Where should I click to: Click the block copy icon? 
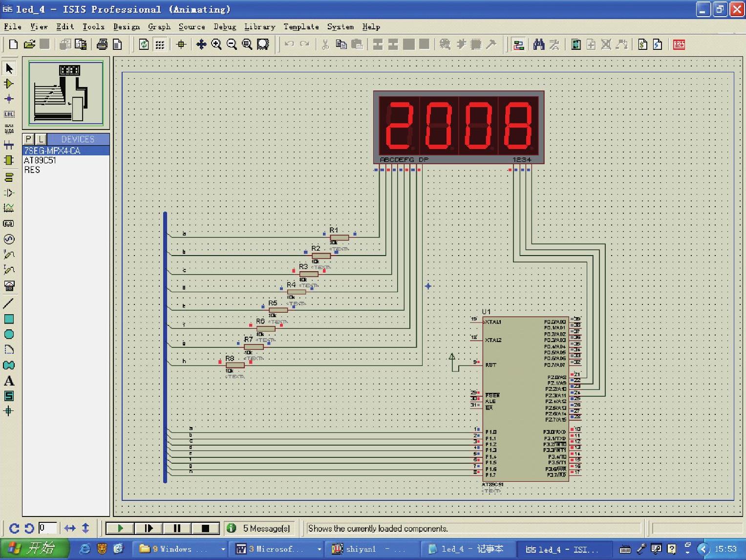coord(378,44)
